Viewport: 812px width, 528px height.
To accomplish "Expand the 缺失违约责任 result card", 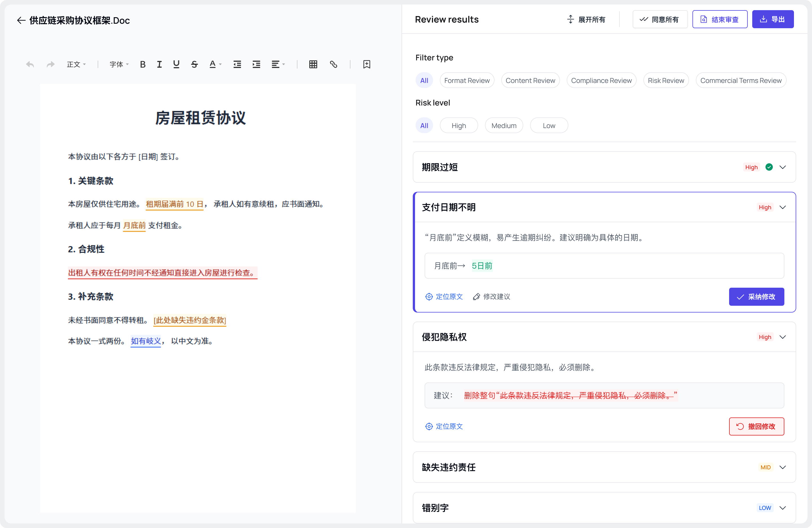I will click(x=783, y=467).
